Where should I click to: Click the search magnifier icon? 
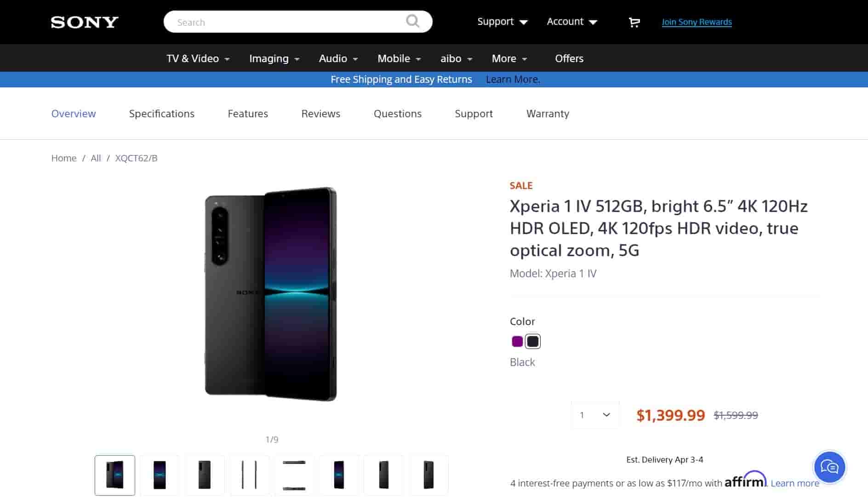point(412,22)
